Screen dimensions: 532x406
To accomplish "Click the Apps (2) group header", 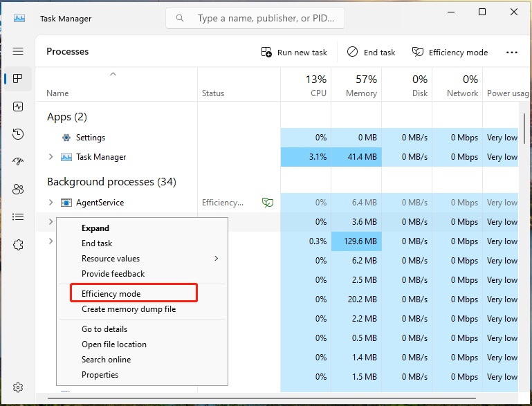I will point(67,117).
